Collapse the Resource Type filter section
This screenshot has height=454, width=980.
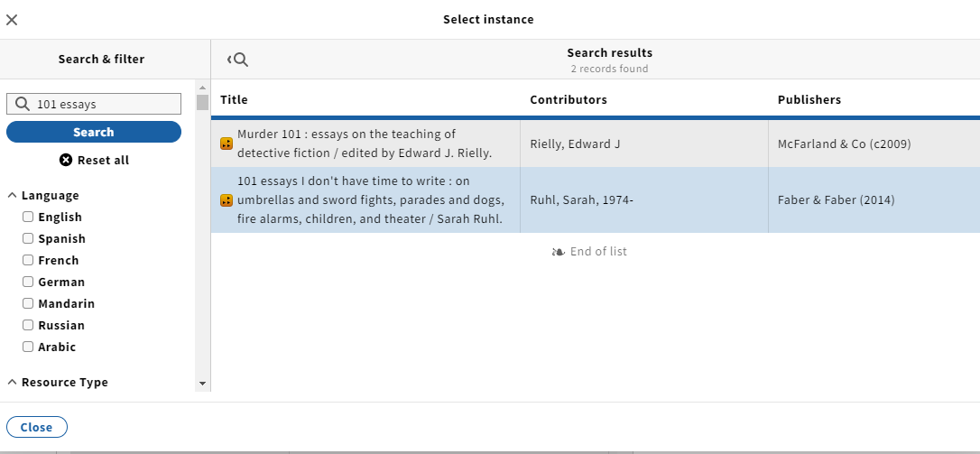click(x=58, y=382)
